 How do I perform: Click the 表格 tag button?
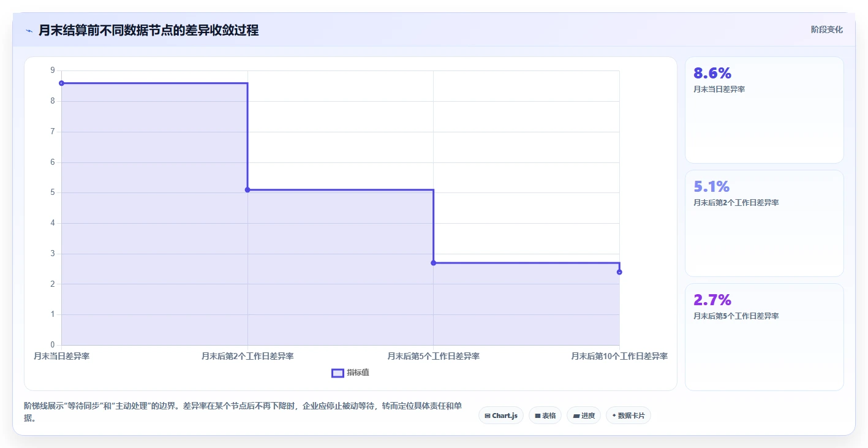[x=545, y=416]
